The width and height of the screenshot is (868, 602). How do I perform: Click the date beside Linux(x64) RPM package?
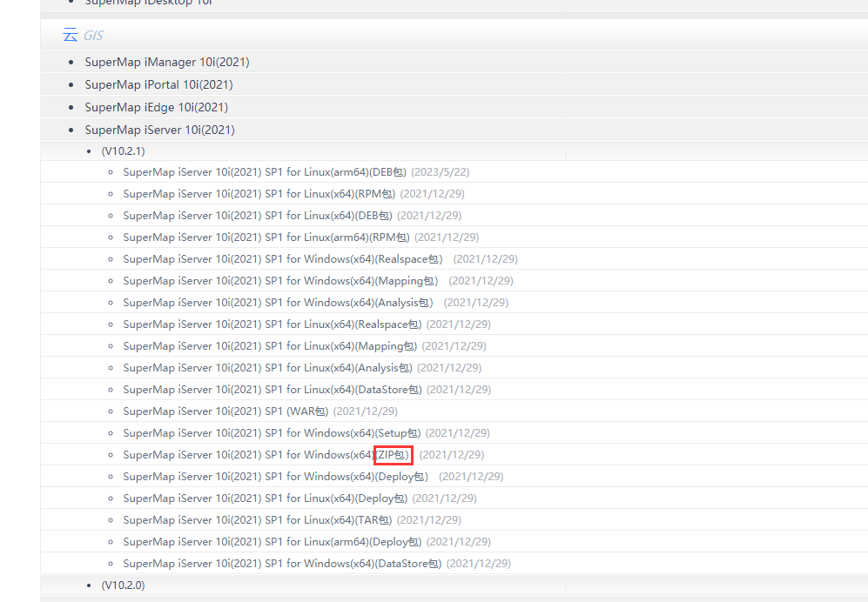pos(433,194)
